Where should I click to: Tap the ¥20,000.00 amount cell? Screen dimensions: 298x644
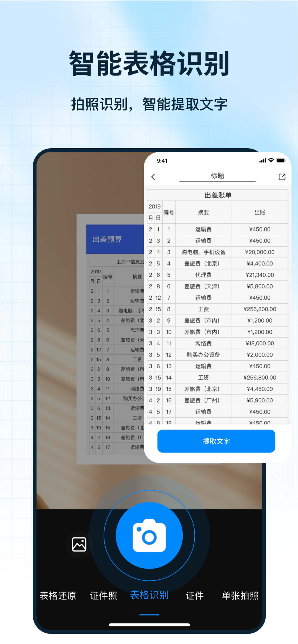coord(260,252)
